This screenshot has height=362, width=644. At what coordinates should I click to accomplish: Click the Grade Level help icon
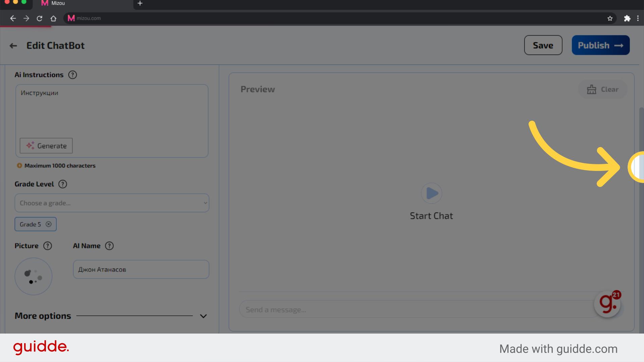point(62,184)
